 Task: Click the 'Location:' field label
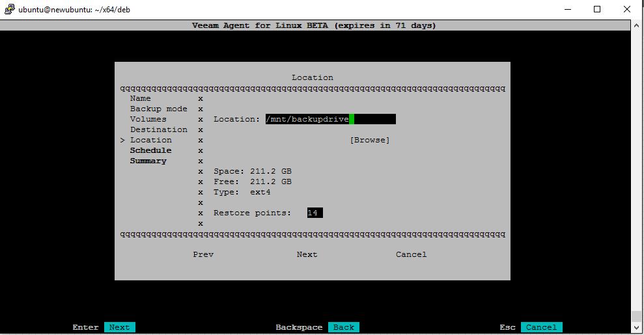coord(236,119)
